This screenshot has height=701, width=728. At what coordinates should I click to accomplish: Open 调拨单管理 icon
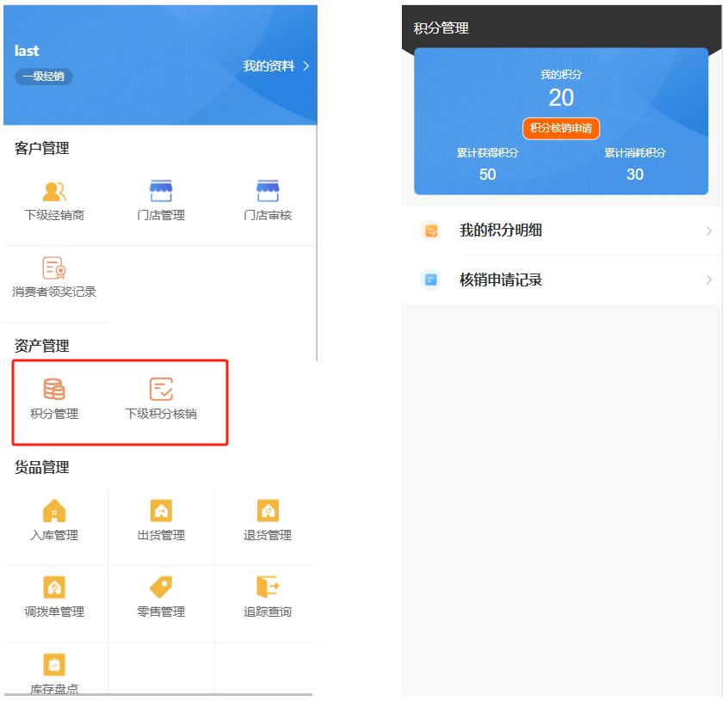pos(54,587)
